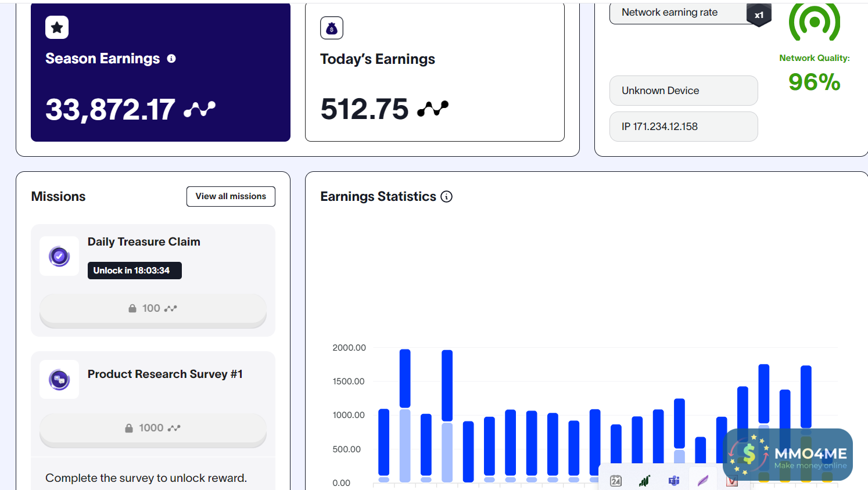This screenshot has height=490, width=868.
Task: Click the Today's Earnings heading
Action: pyautogui.click(x=378, y=59)
